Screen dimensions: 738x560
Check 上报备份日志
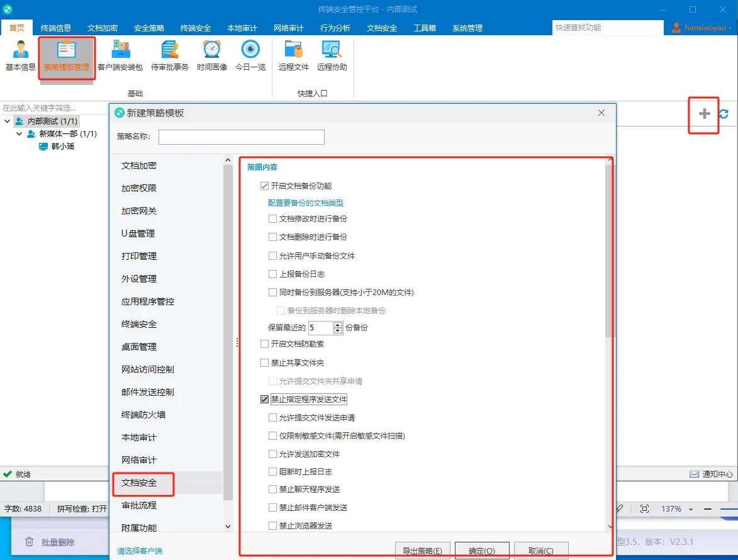click(x=272, y=274)
